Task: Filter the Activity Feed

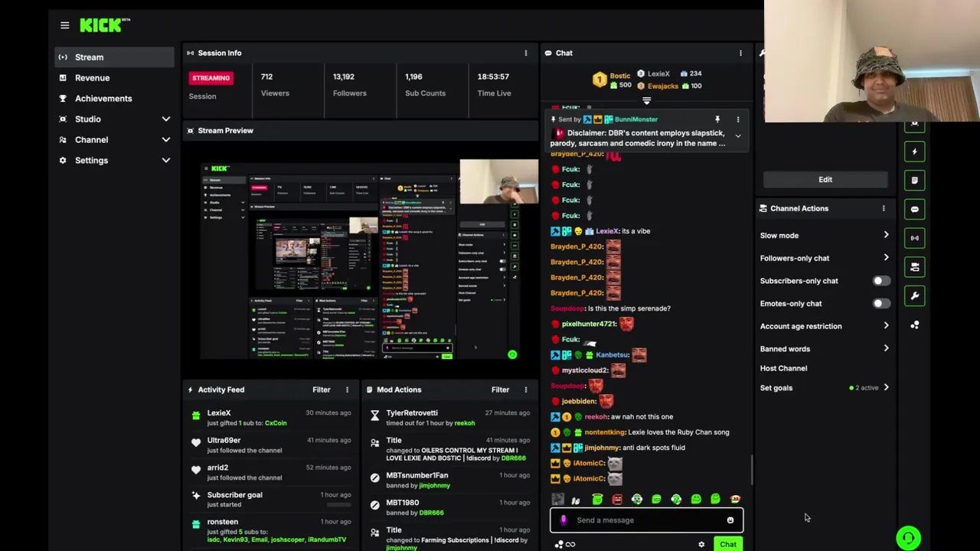Action: (x=321, y=390)
